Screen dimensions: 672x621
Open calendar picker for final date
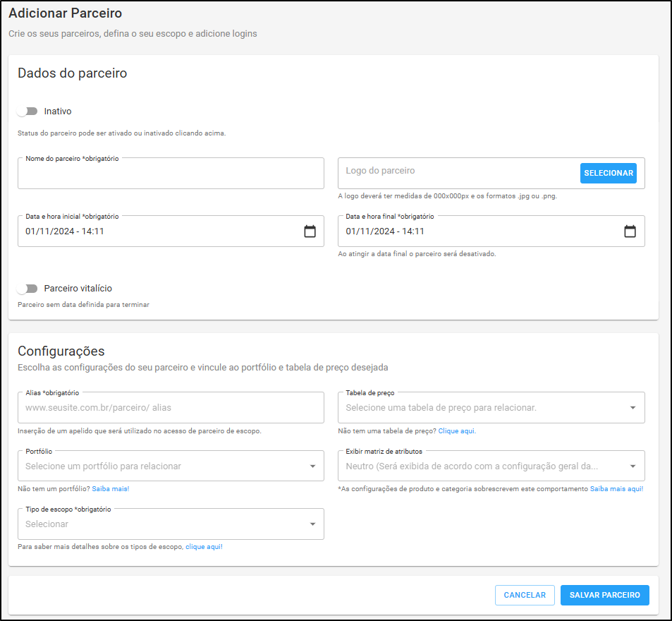[x=630, y=231]
